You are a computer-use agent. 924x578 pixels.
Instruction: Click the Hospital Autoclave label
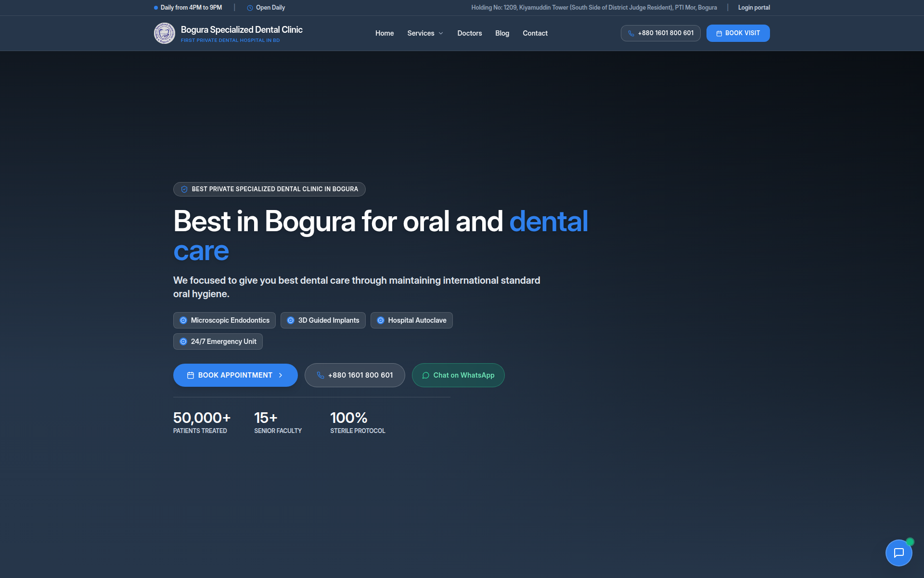tap(417, 320)
